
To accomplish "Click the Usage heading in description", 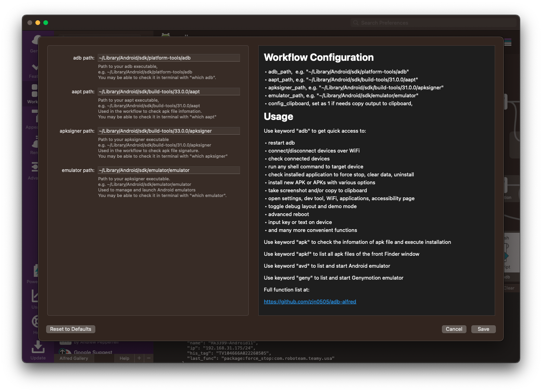I will click(x=279, y=117).
